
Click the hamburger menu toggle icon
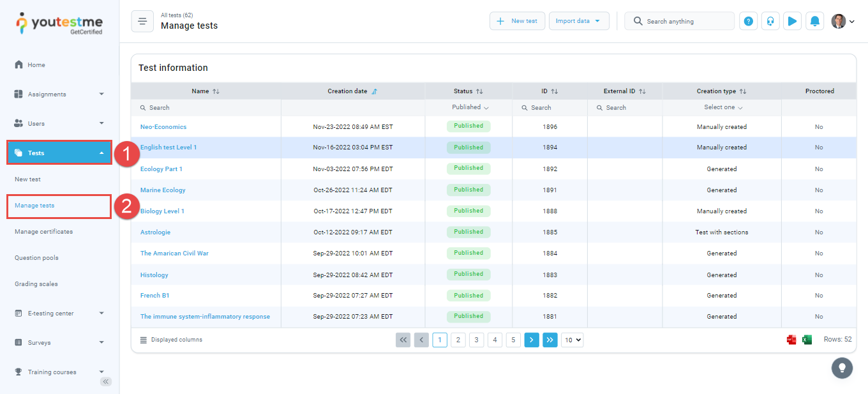[x=142, y=21]
